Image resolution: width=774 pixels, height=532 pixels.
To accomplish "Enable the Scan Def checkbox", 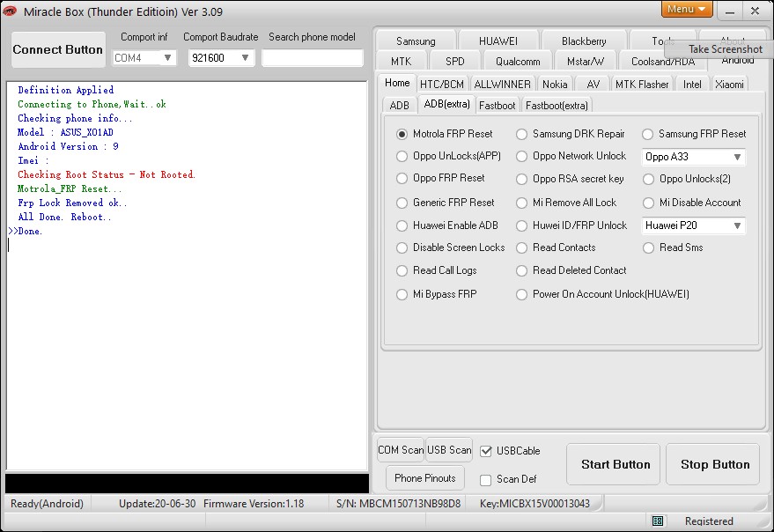I will (x=486, y=480).
